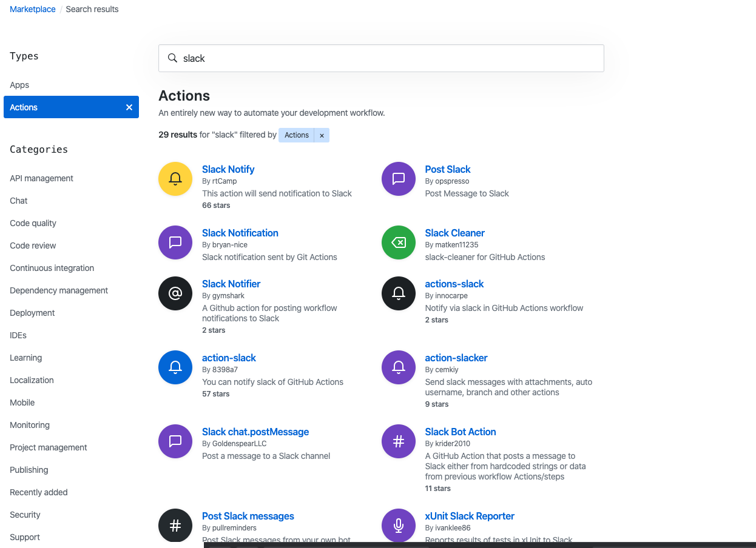Filter by Monitoring category
The width and height of the screenshot is (756, 548).
pos(30,425)
